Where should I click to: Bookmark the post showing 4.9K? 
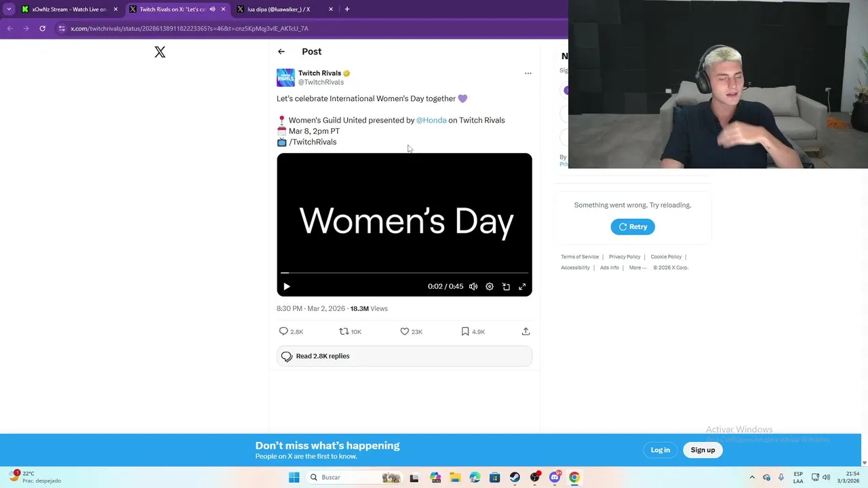pyautogui.click(x=473, y=331)
